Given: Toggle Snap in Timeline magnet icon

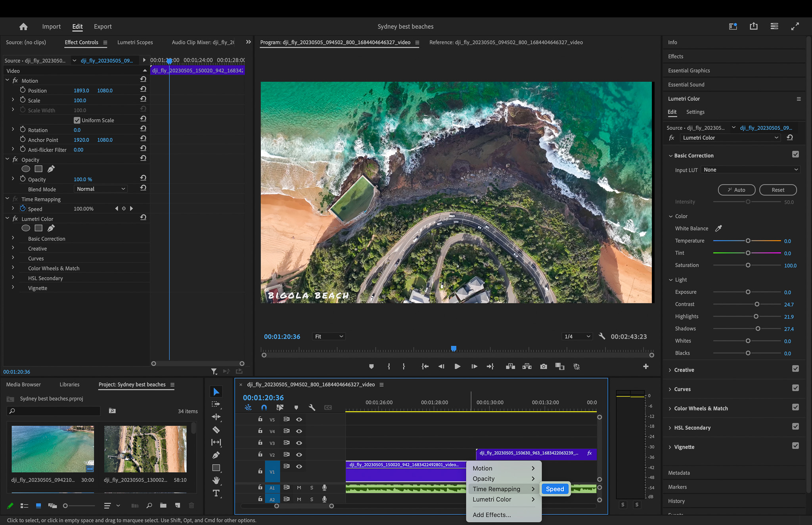Looking at the screenshot, I should 264,407.
